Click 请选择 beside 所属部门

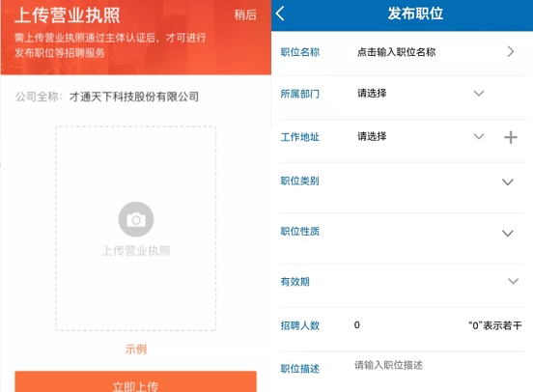click(x=372, y=93)
